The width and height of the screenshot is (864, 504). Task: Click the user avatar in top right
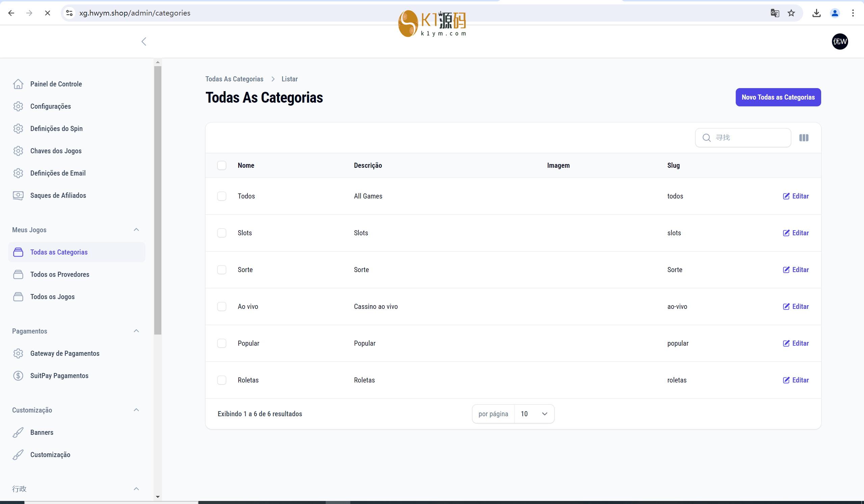pyautogui.click(x=840, y=42)
